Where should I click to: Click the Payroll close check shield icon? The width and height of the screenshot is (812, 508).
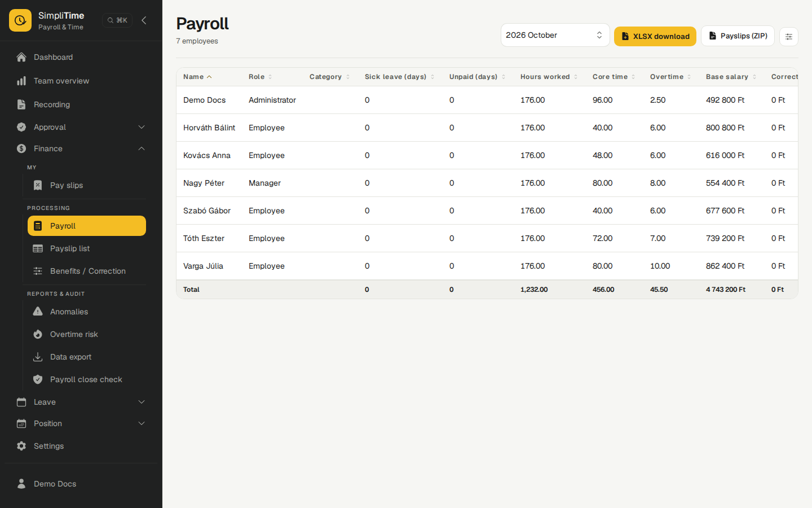(38, 379)
